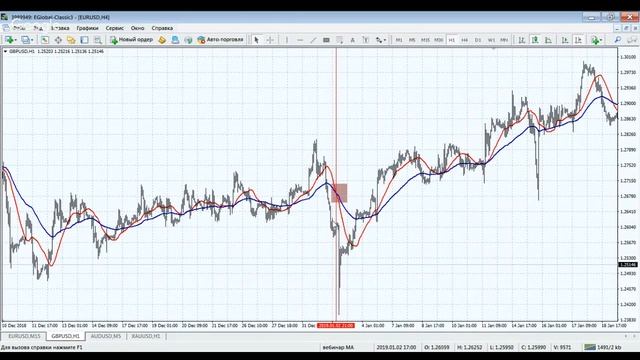Toggle chart Auto Scroll icon

565,40
